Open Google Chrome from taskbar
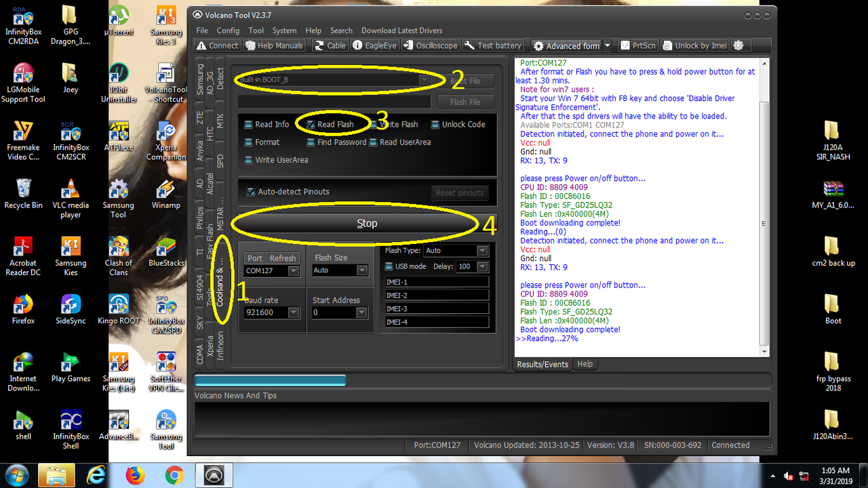Screen dimensions: 868x488 point(174,476)
